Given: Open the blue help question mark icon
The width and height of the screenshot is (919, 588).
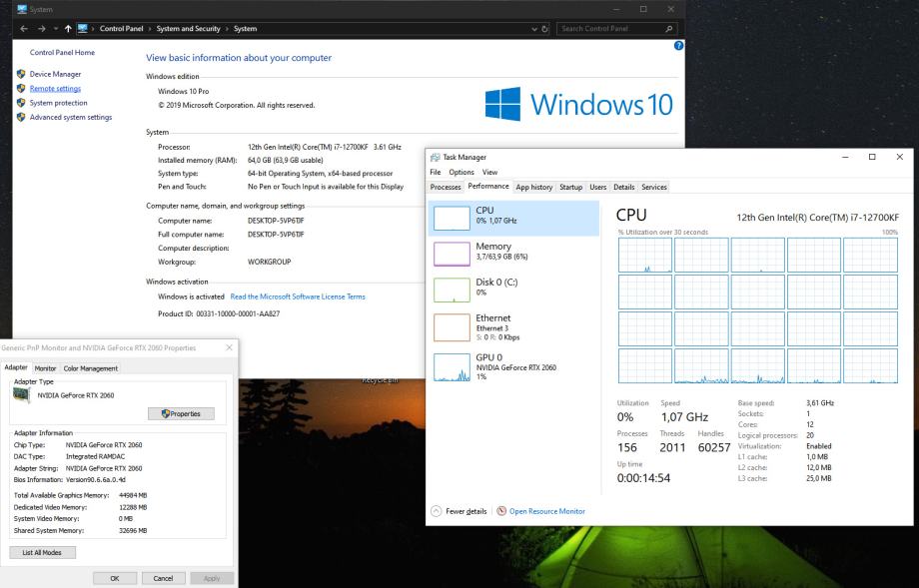Looking at the screenshot, I should [x=678, y=46].
